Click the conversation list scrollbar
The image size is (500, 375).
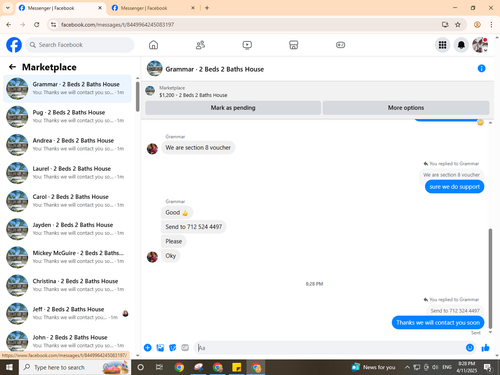point(138,96)
